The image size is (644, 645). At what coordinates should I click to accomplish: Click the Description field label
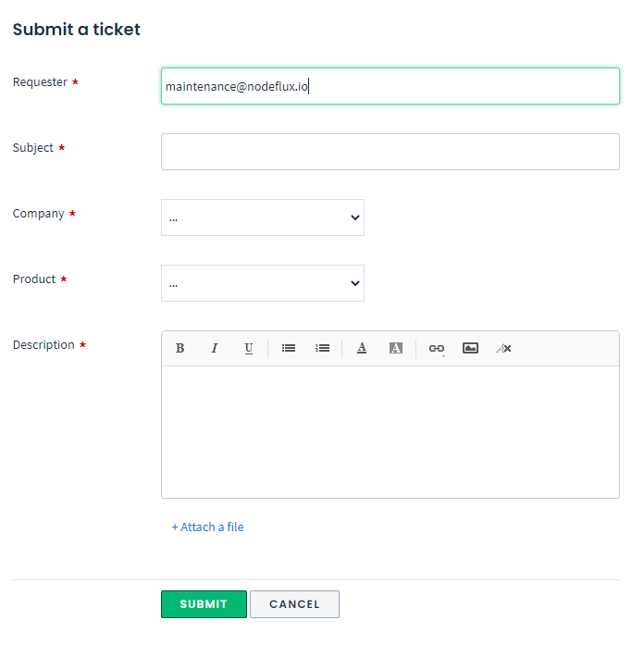[43, 345]
